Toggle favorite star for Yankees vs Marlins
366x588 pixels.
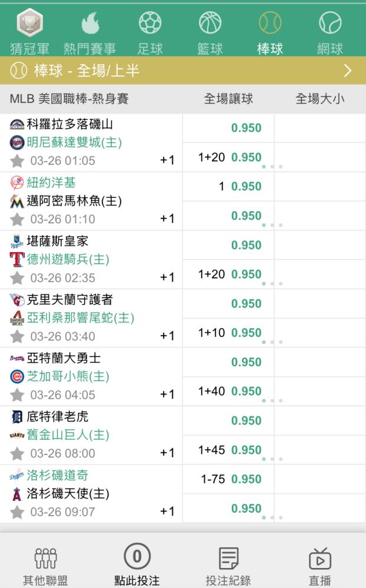click(18, 219)
